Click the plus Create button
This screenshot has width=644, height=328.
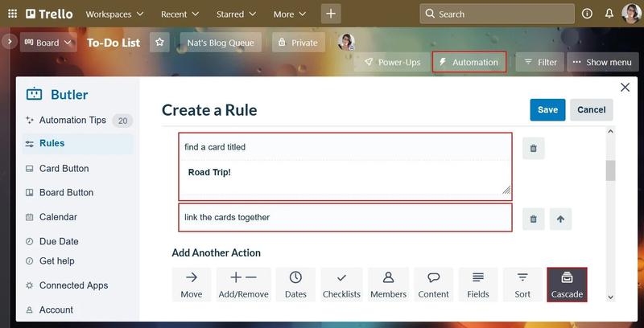point(331,14)
